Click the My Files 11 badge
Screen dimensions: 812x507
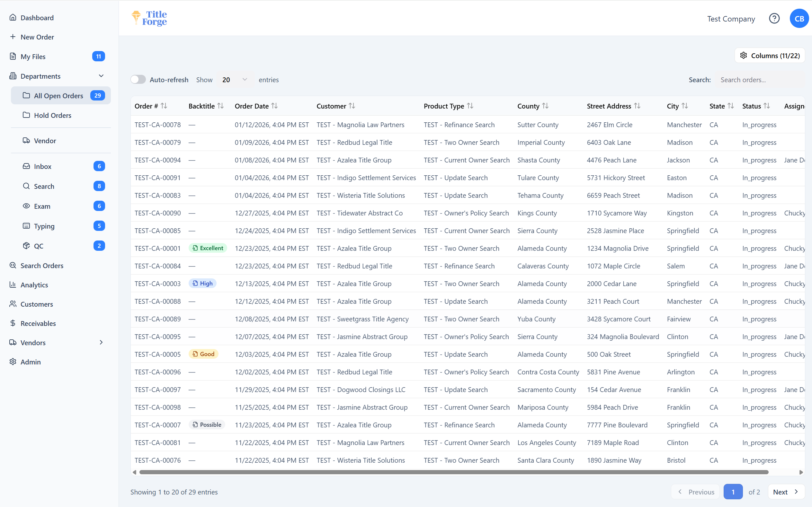[98, 56]
